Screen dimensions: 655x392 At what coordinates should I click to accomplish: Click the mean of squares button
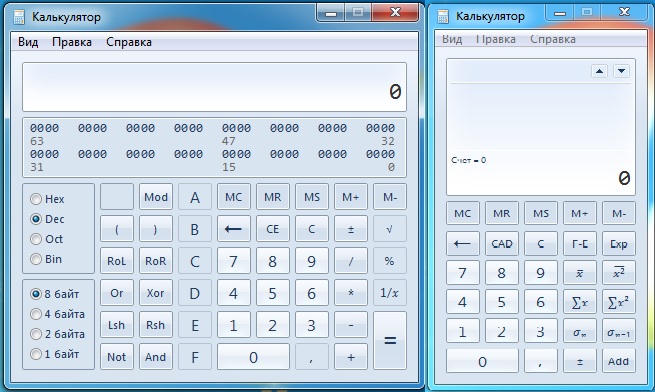(619, 273)
